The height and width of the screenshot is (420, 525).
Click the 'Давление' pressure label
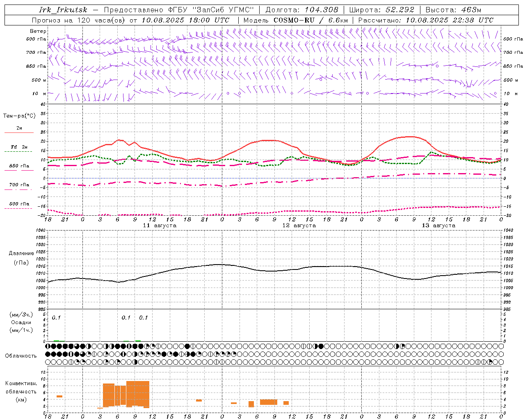pyautogui.click(x=21, y=253)
